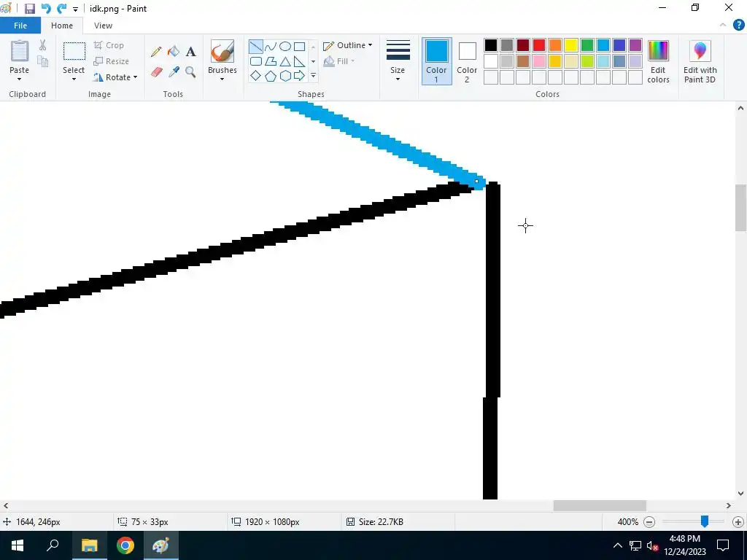Activate Color 1 foreground selector
747x560 pixels.
[x=436, y=61]
